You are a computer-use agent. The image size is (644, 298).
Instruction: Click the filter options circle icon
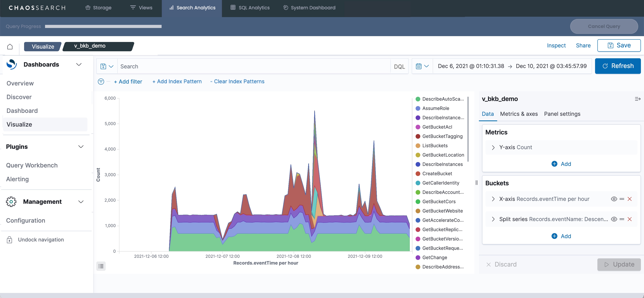101,82
